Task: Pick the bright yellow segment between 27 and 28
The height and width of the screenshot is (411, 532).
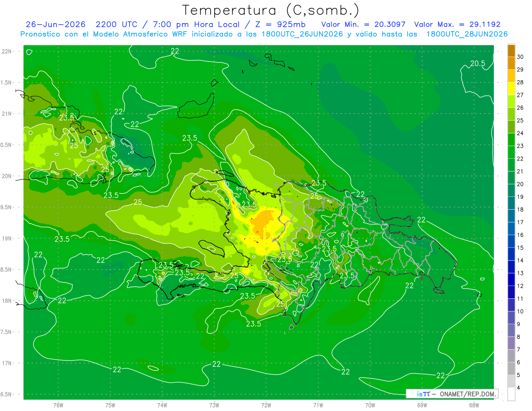Action: pos(511,89)
